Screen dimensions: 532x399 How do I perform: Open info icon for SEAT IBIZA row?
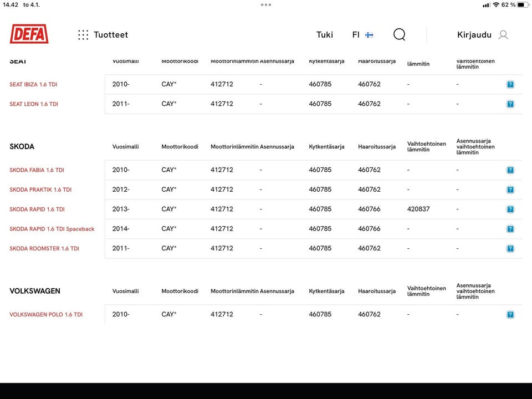click(510, 84)
